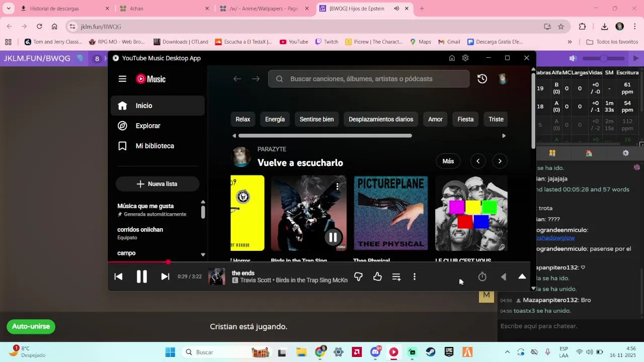
Task: Open the YouTube Music hamburger menu
Action: click(x=122, y=79)
